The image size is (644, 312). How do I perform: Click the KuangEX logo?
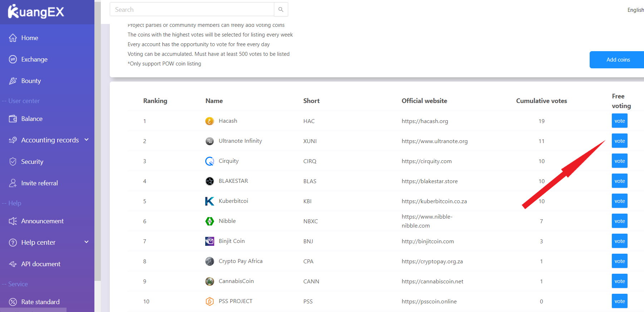coord(36,11)
